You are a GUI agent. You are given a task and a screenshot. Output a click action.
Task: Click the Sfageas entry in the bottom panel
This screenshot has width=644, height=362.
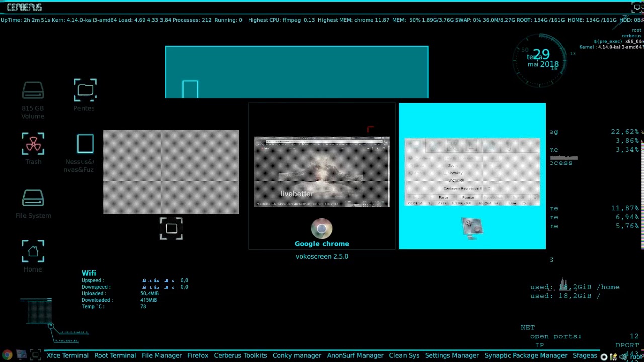(x=585, y=355)
